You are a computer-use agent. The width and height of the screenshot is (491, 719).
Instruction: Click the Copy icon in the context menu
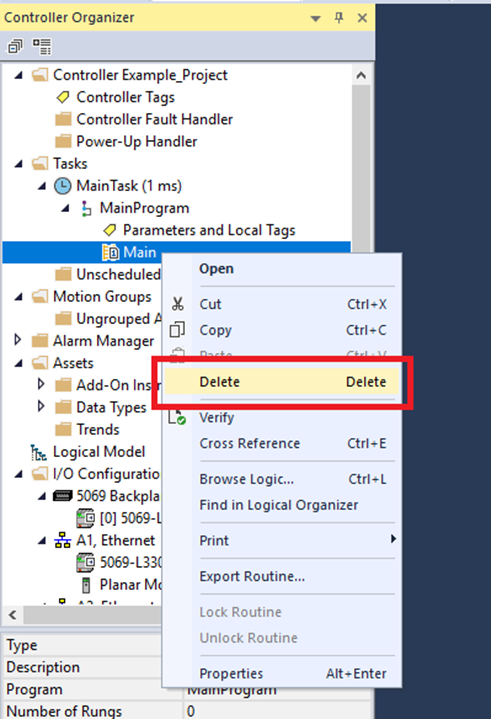point(177,330)
